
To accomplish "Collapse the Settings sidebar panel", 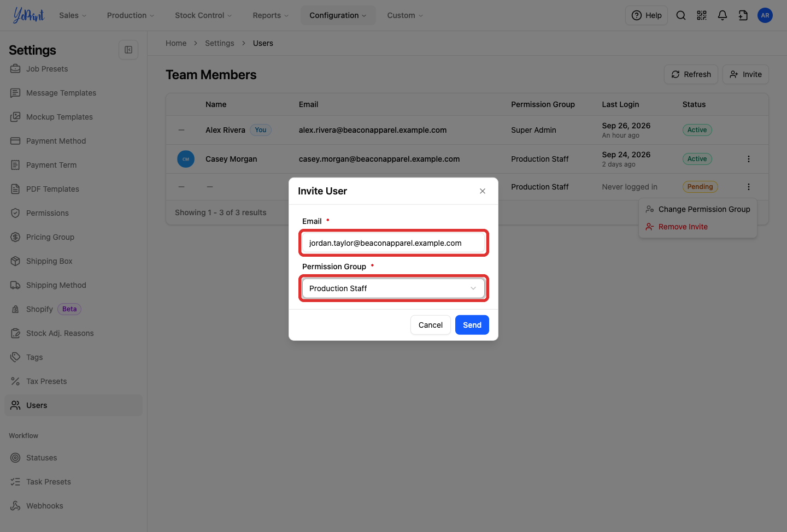I will tap(128, 50).
